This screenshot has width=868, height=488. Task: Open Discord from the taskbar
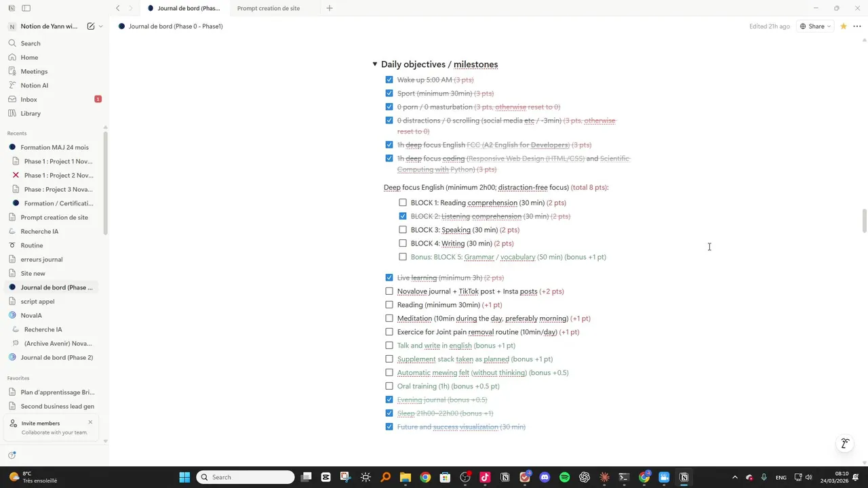(545, 477)
